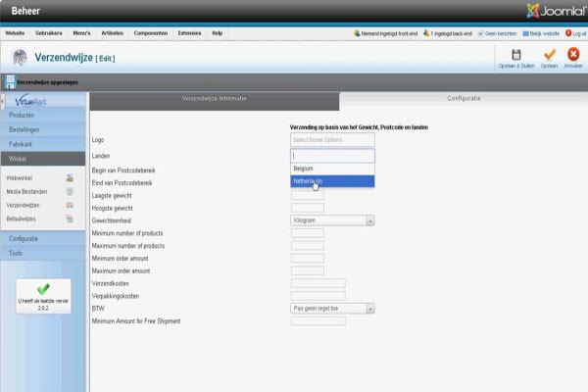Click the Annuleer cancel icon
The image size is (588, 392).
click(573, 54)
